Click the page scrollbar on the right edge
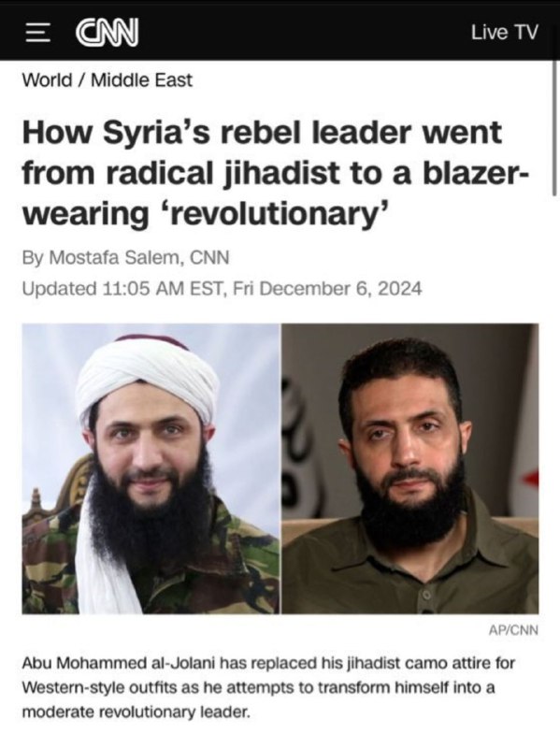 tap(554, 129)
